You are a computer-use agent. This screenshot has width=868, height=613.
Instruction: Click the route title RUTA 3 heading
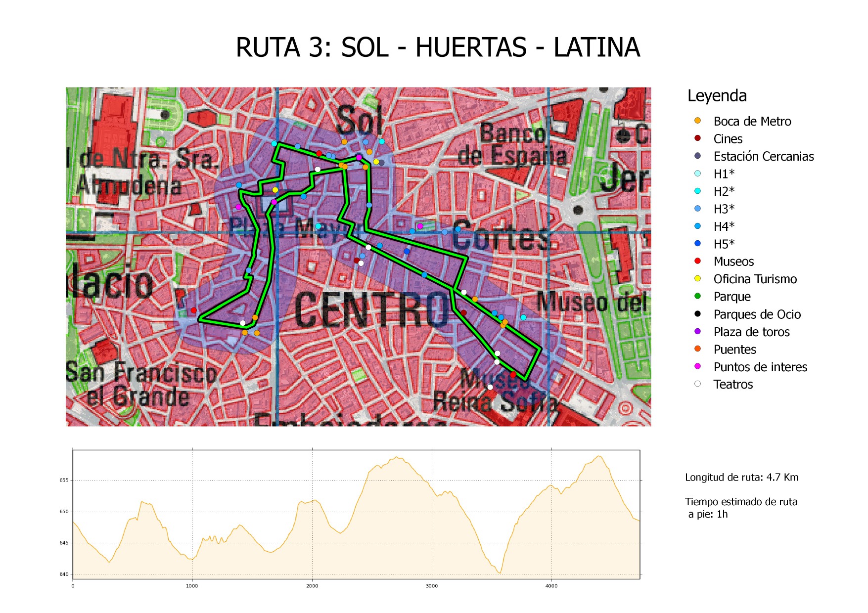click(x=437, y=47)
